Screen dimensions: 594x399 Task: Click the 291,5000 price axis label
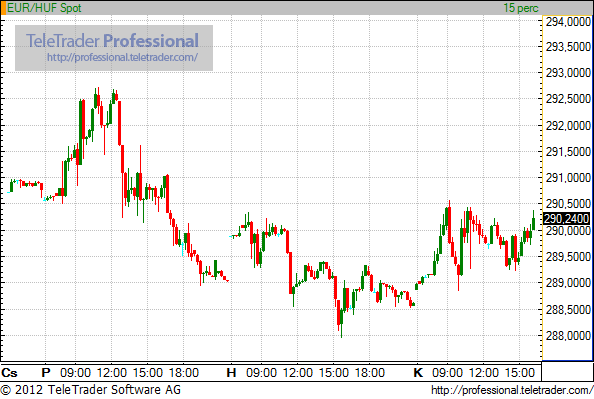click(x=568, y=152)
